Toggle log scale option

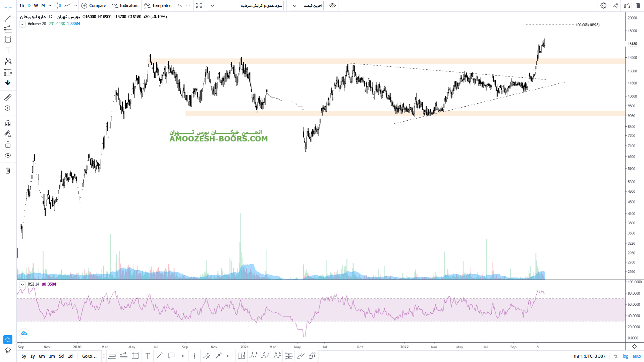click(x=626, y=356)
